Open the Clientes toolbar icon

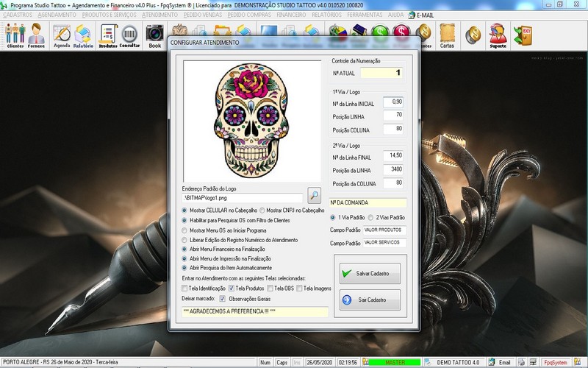pyautogui.click(x=15, y=35)
